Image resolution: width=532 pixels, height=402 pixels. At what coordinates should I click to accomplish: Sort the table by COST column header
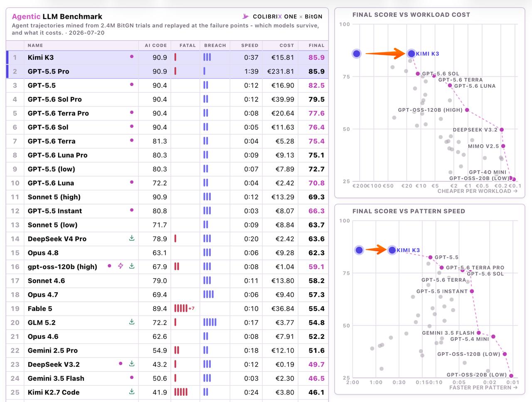[x=287, y=45]
